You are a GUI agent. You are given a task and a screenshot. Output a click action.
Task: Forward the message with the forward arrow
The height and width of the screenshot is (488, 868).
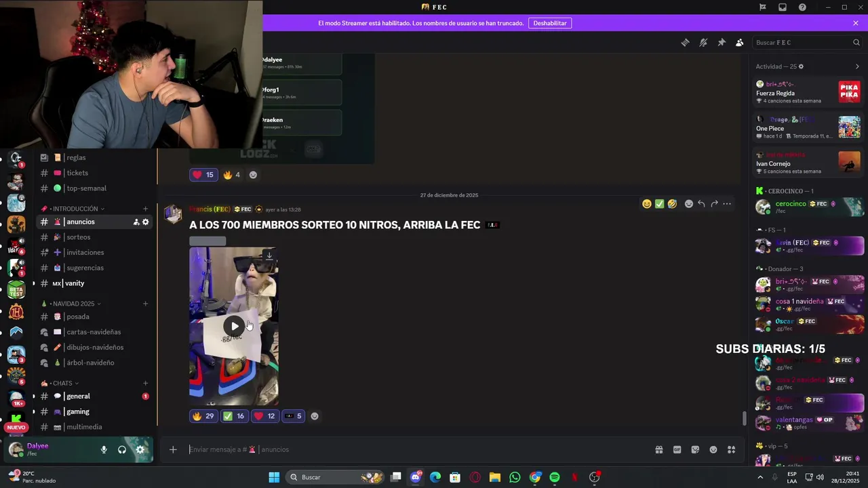pyautogui.click(x=714, y=203)
